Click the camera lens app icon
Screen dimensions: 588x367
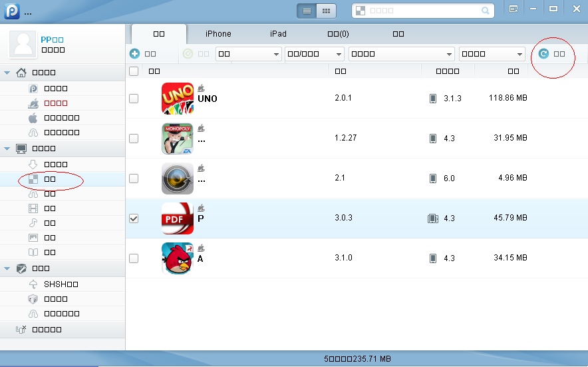coord(178,179)
